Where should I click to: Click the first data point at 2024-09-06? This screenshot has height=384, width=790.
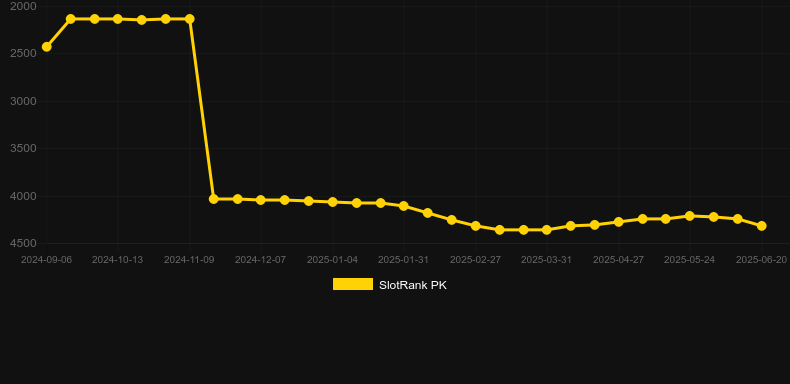[46, 47]
